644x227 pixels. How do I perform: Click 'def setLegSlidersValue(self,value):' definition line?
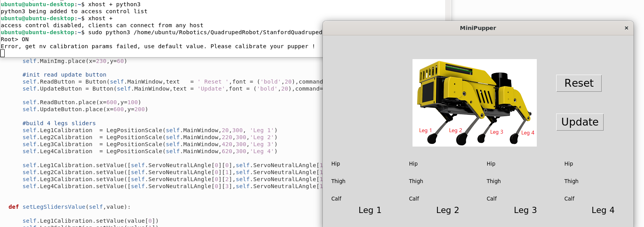pos(70,207)
